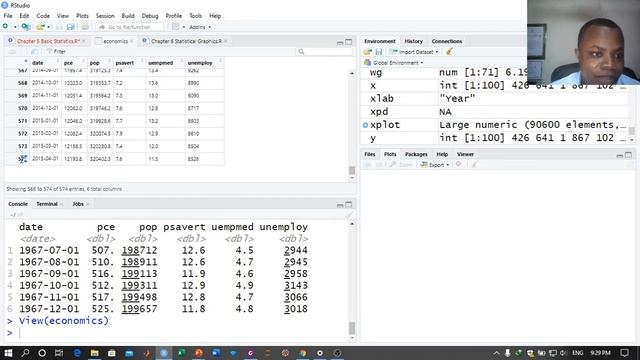Open the new file dropdown arrow
Viewport: 640px width, 360px height.
coord(15,27)
